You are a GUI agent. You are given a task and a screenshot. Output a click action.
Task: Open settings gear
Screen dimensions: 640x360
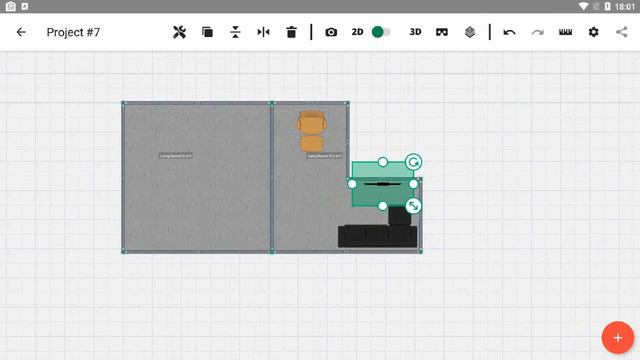click(593, 32)
